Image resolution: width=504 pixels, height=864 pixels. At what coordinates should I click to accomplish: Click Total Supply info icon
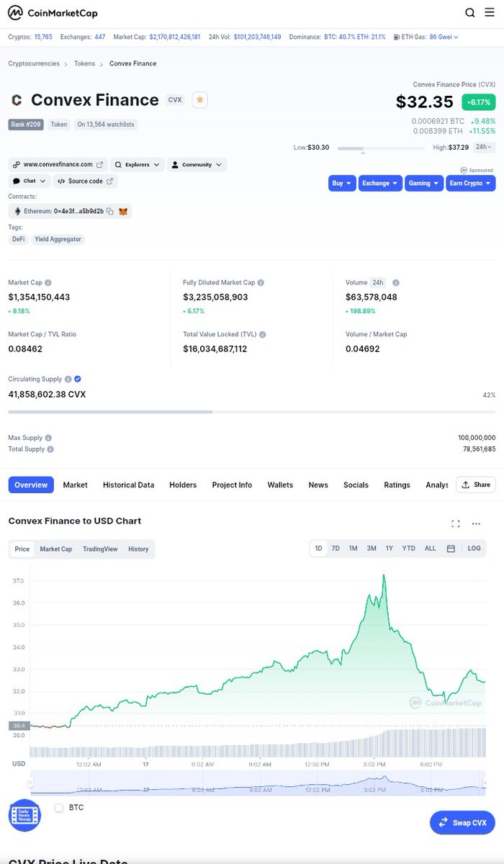point(50,449)
